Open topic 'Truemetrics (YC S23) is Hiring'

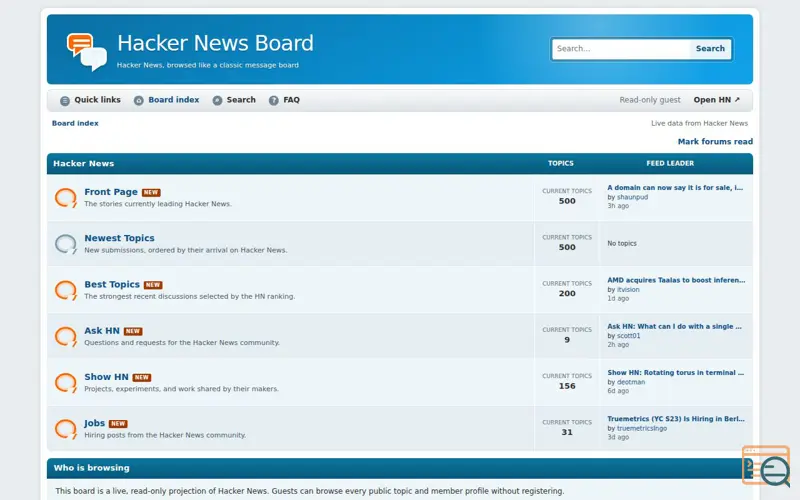676,419
